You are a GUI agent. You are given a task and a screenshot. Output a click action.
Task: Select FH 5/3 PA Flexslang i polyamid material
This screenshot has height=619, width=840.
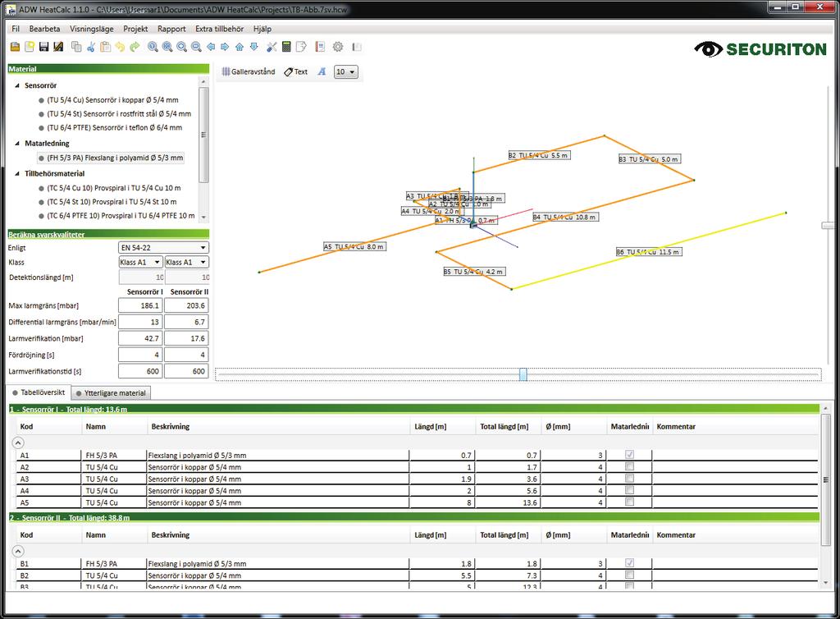(111, 158)
